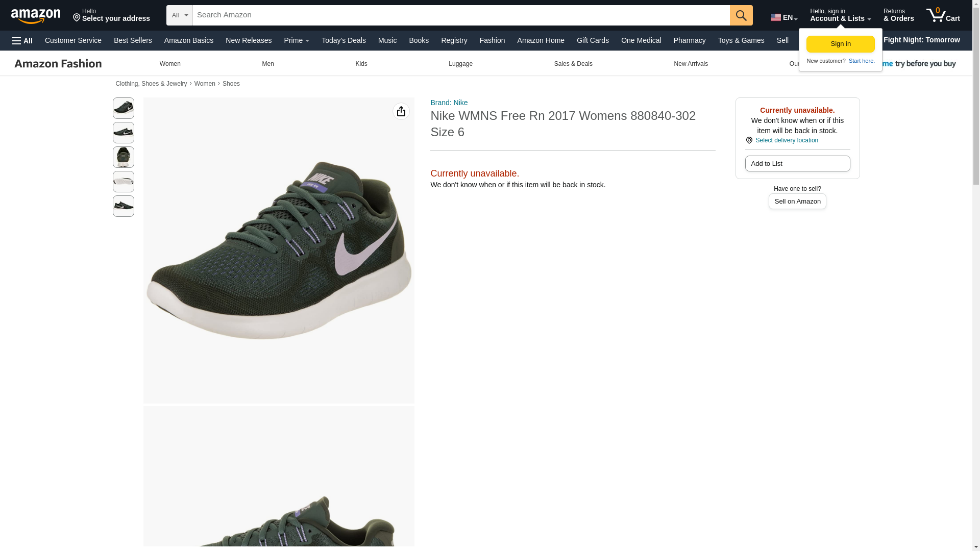The image size is (980, 551).
Task: Select the first shoe thumbnail
Action: point(124,108)
